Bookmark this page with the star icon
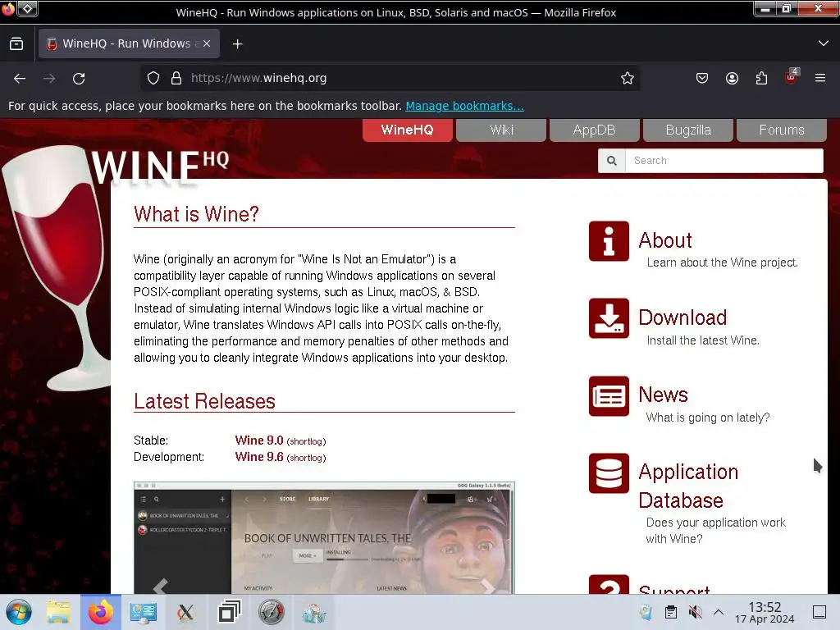 pos(628,78)
